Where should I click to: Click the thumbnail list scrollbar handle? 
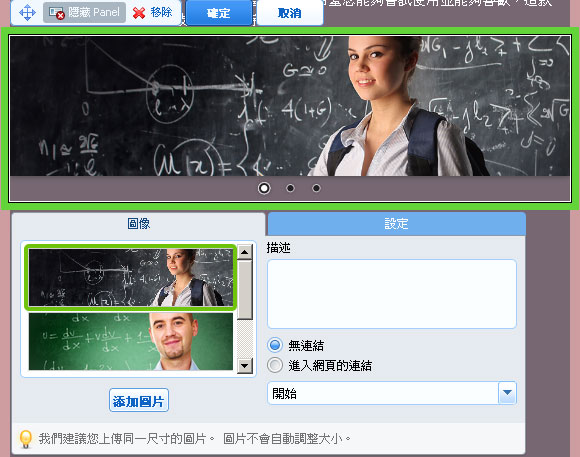[x=245, y=290]
